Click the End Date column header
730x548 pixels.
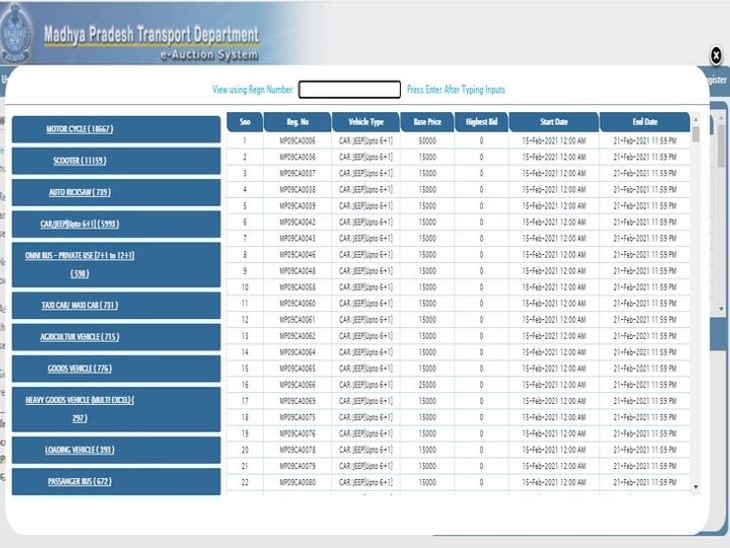(x=645, y=122)
